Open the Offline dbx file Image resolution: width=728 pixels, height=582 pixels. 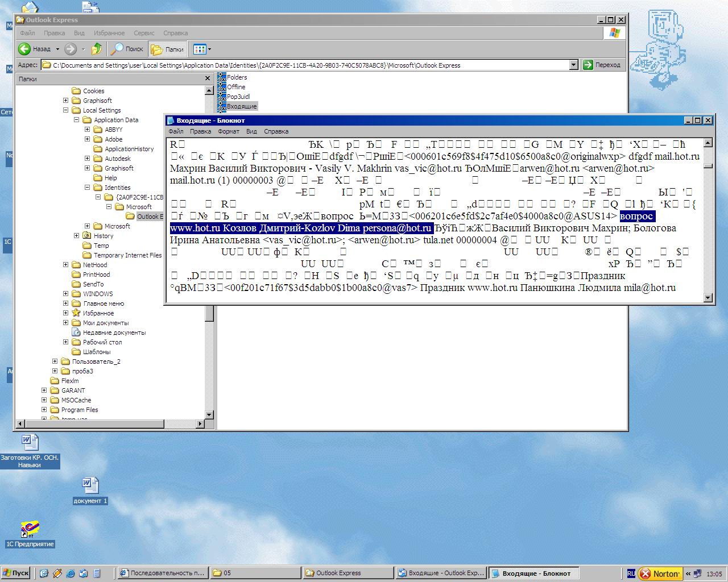tap(231, 87)
